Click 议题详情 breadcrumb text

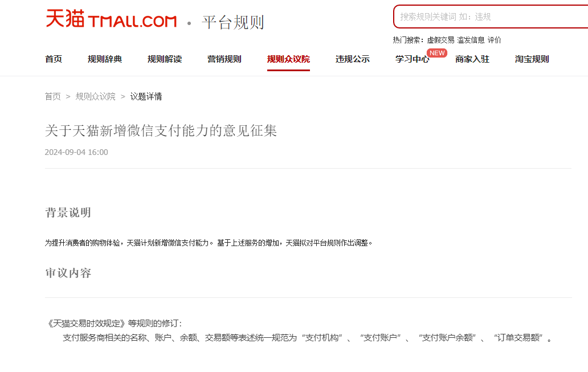146,97
